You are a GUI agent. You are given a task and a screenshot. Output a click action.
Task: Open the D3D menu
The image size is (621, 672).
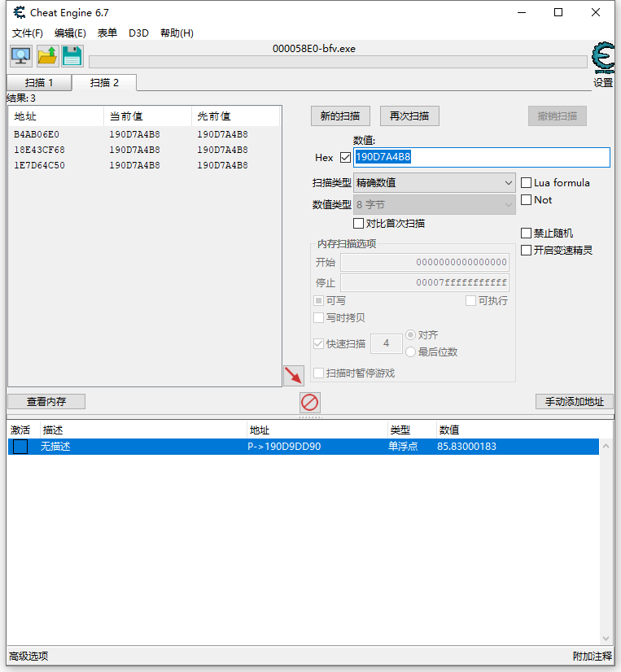pos(138,33)
